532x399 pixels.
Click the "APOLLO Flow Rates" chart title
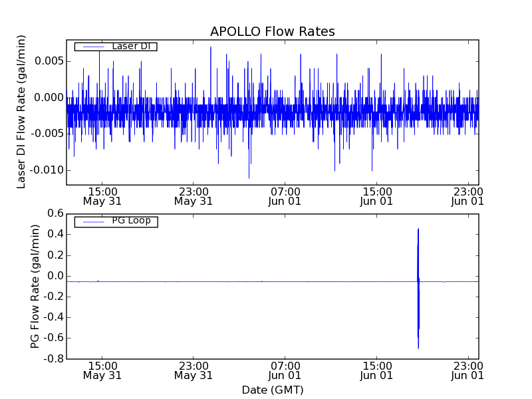pyautogui.click(x=272, y=32)
